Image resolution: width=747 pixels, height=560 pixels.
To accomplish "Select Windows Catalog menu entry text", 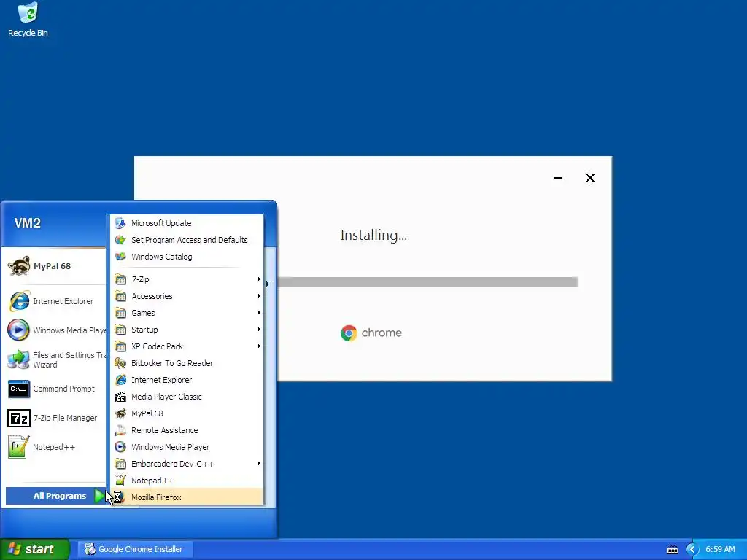I will click(x=161, y=257).
